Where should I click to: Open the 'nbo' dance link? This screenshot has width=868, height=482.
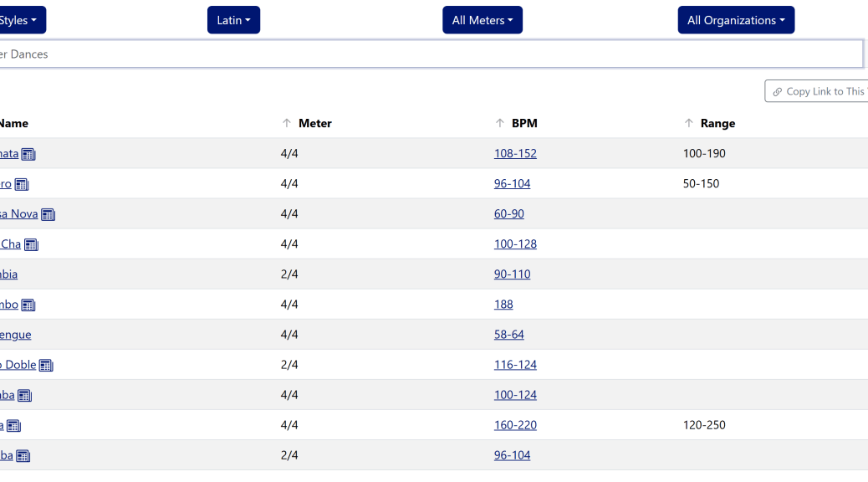coord(9,304)
